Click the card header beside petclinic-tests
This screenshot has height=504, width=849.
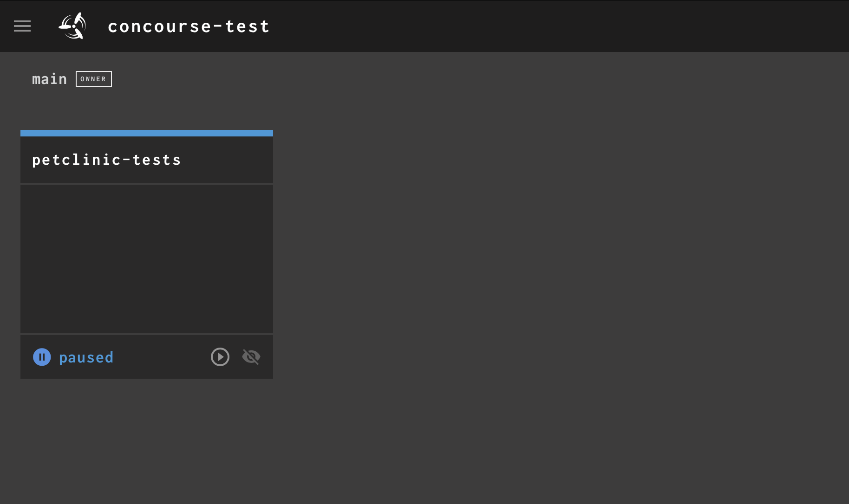tap(228, 160)
